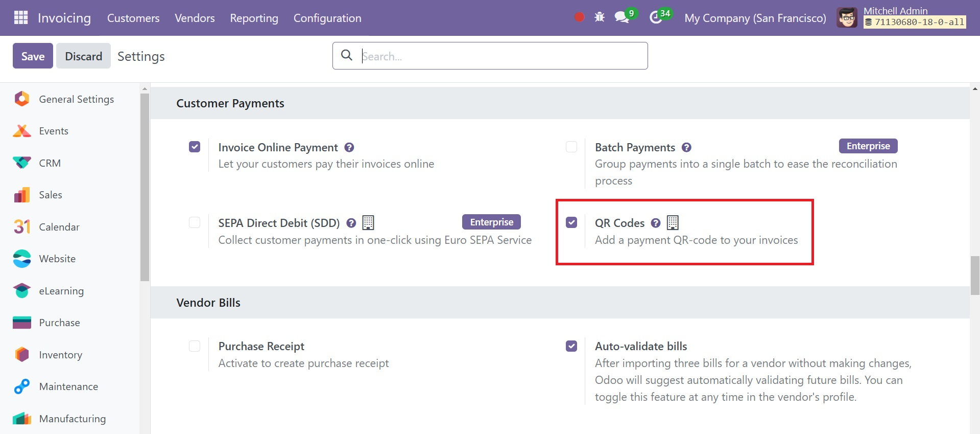
Task: Open the Mitchell Admin user menu
Action: (x=902, y=18)
